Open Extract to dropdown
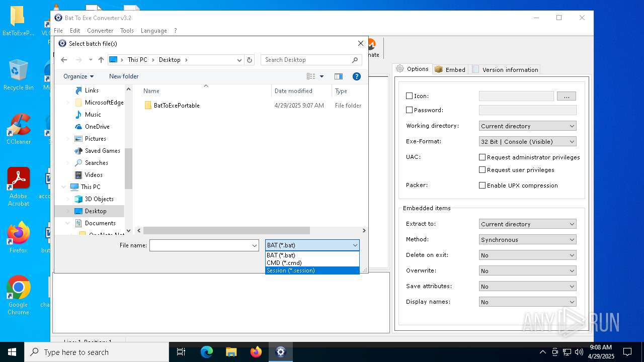Screen dimensions: 644x362 [528, 224]
